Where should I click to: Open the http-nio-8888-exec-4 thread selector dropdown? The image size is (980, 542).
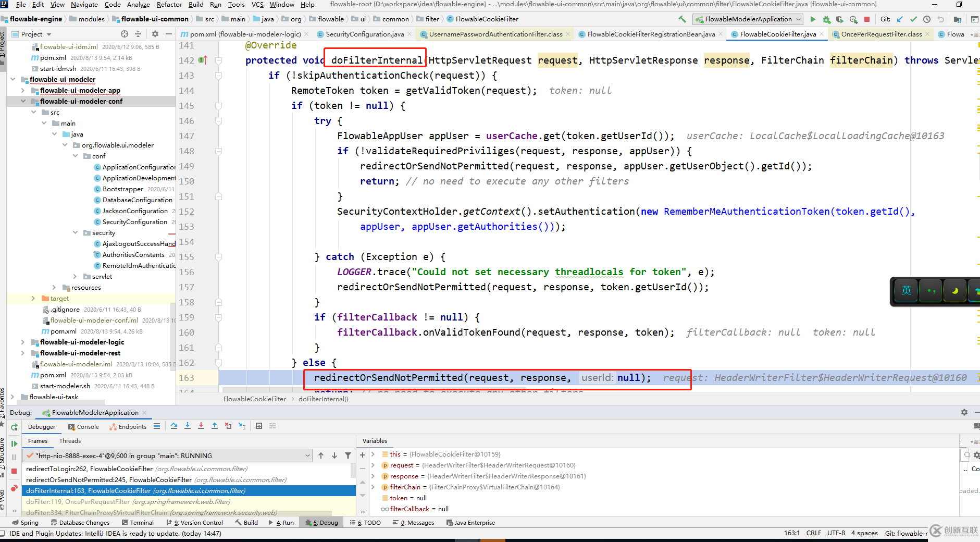tap(307, 455)
